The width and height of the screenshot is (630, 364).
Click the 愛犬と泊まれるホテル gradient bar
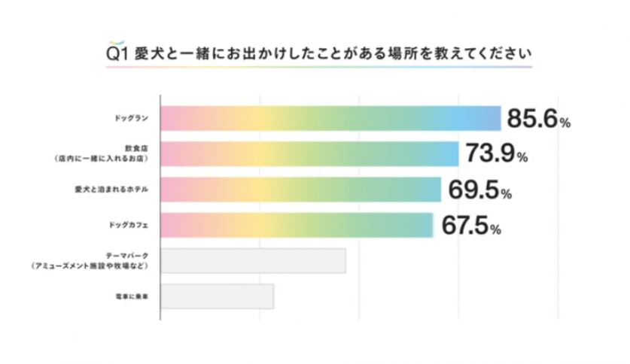click(x=301, y=190)
